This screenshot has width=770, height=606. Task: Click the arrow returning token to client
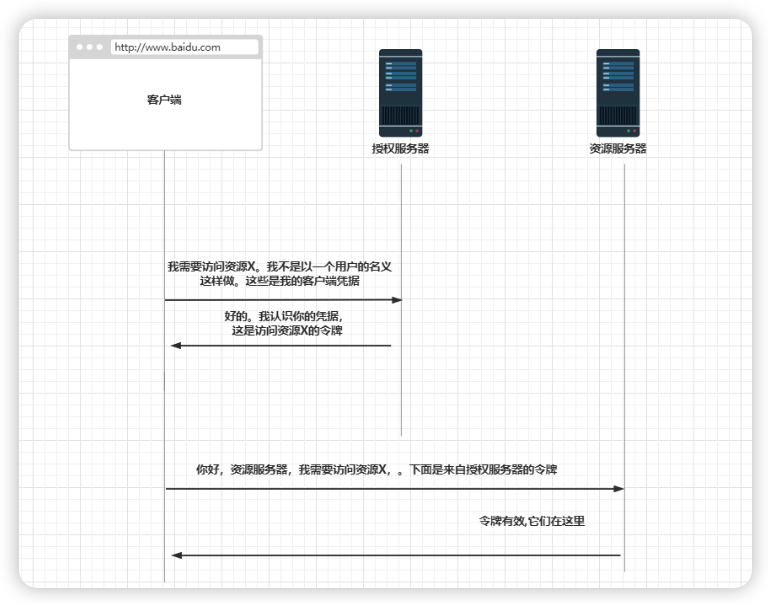281,346
